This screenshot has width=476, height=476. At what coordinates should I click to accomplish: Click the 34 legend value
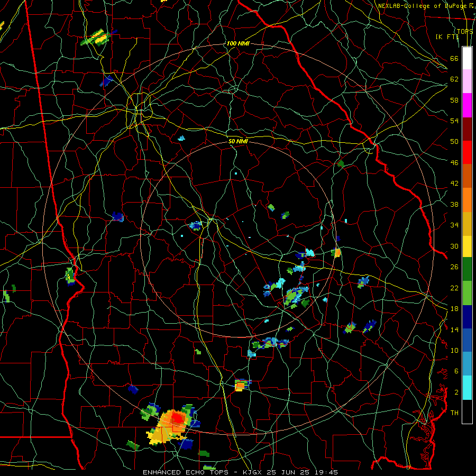454,225
